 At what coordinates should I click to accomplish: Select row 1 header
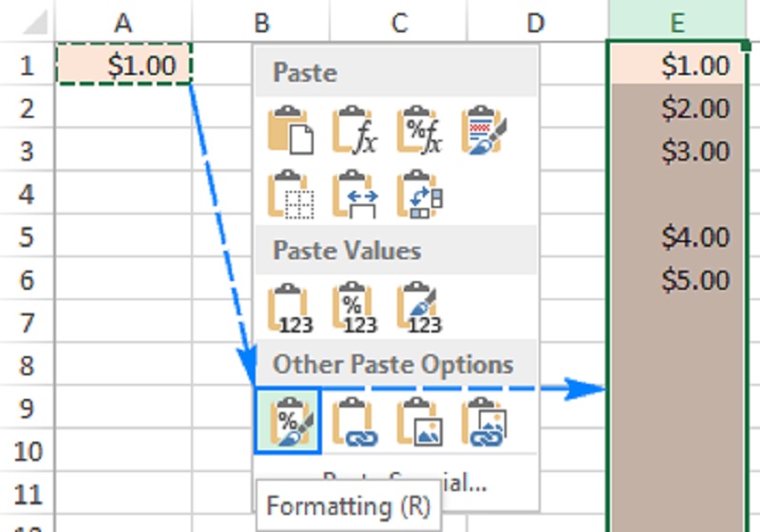(28, 65)
